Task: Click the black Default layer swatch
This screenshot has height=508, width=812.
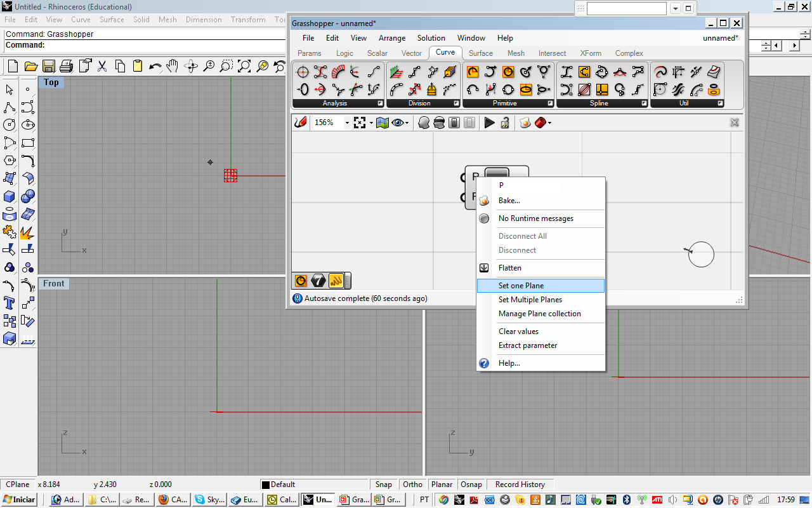Action: (x=266, y=485)
